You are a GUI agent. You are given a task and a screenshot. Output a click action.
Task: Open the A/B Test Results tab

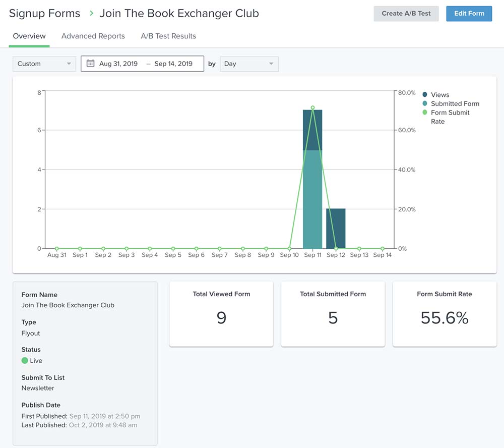pos(168,36)
